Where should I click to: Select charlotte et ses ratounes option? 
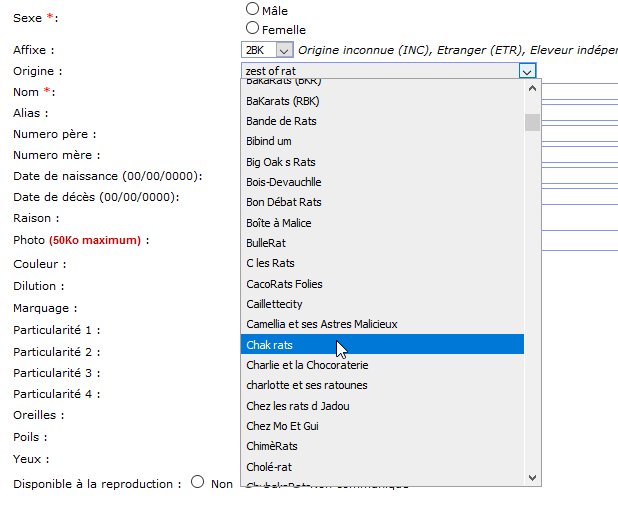(382, 385)
